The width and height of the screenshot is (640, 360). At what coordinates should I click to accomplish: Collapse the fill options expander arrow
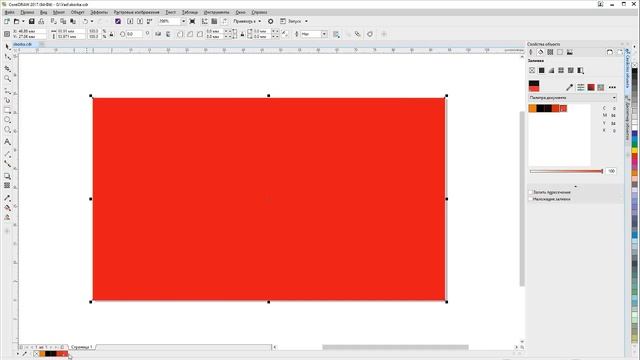tap(576, 187)
